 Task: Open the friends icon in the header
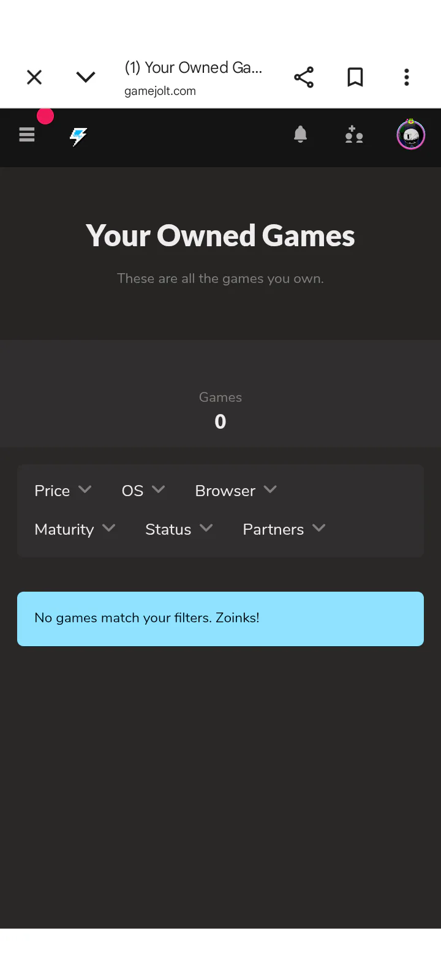[354, 135]
